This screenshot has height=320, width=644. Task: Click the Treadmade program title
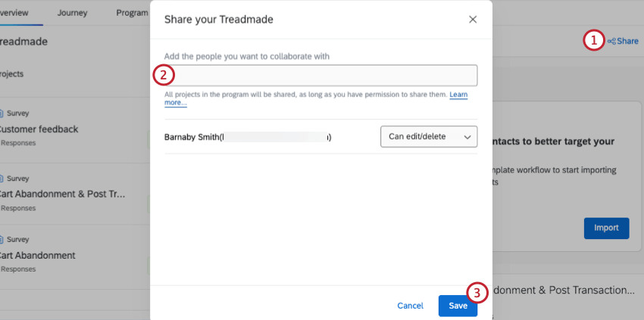coord(24,42)
